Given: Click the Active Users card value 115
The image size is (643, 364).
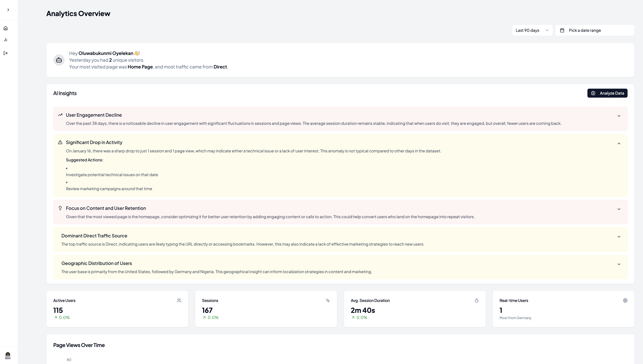Looking at the screenshot, I should [x=58, y=310].
